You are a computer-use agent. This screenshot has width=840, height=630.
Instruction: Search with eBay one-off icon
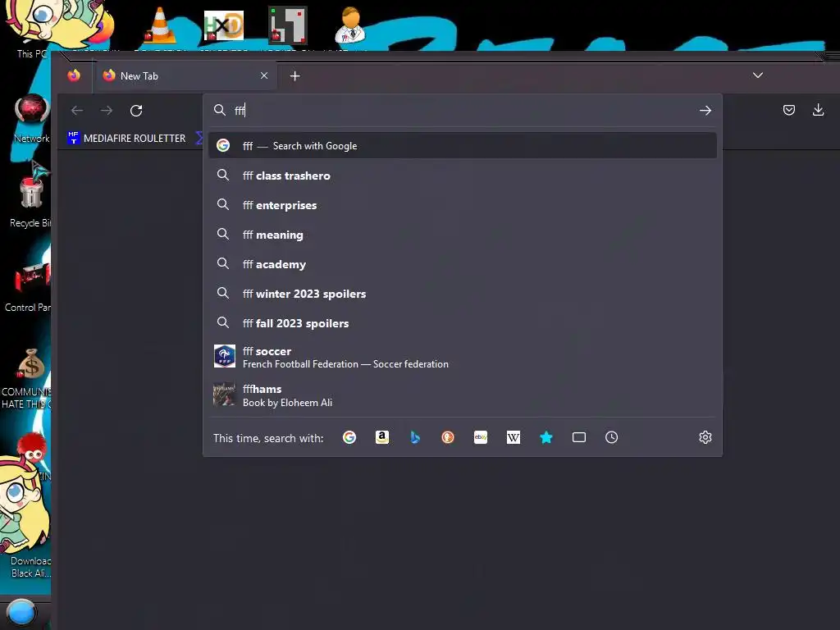[x=481, y=438]
